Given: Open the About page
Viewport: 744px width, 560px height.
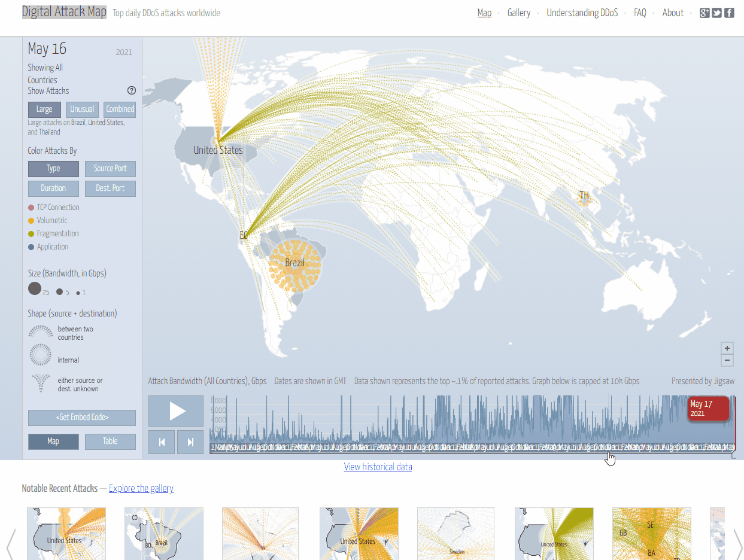Looking at the screenshot, I should tap(673, 13).
